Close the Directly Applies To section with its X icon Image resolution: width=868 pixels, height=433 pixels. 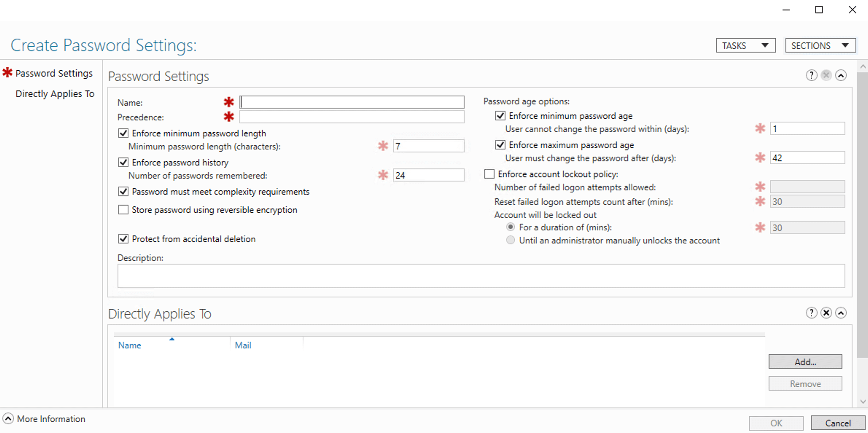(x=826, y=313)
